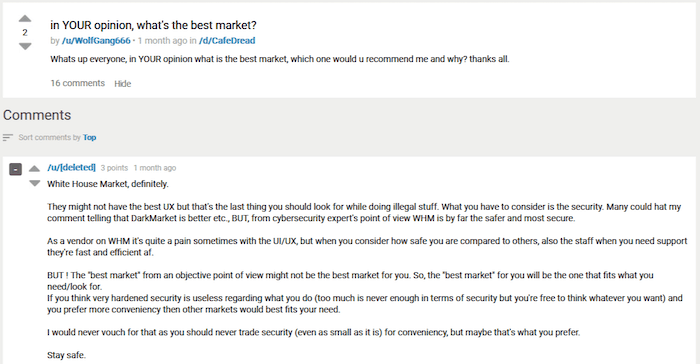Click the post vote count '2'
Image resolution: width=700 pixels, height=364 pixels.
coord(25,33)
